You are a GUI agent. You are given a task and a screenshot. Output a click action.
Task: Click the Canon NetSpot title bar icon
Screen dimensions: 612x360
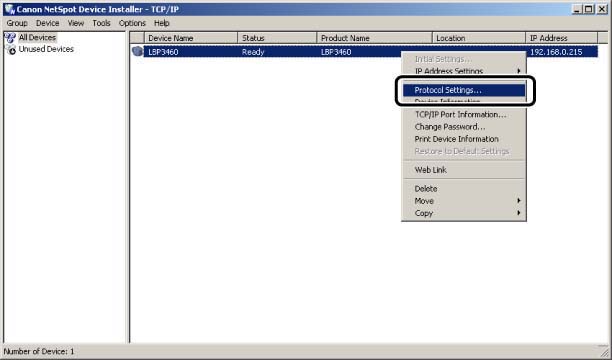coord(9,9)
